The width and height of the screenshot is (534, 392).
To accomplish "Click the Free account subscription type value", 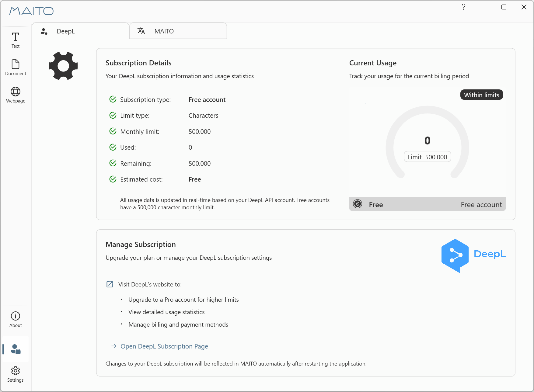I will 207,100.
